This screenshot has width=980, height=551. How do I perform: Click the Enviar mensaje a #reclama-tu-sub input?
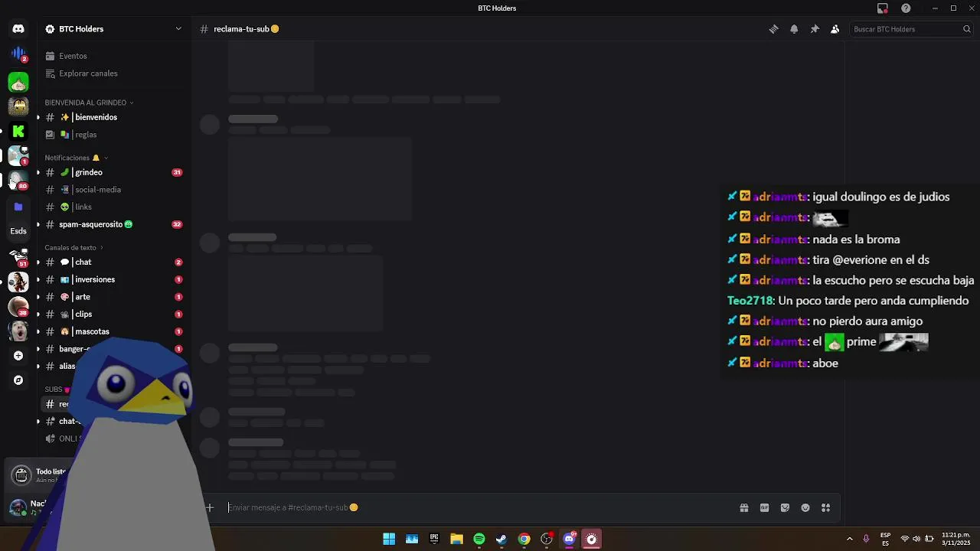tap(479, 507)
